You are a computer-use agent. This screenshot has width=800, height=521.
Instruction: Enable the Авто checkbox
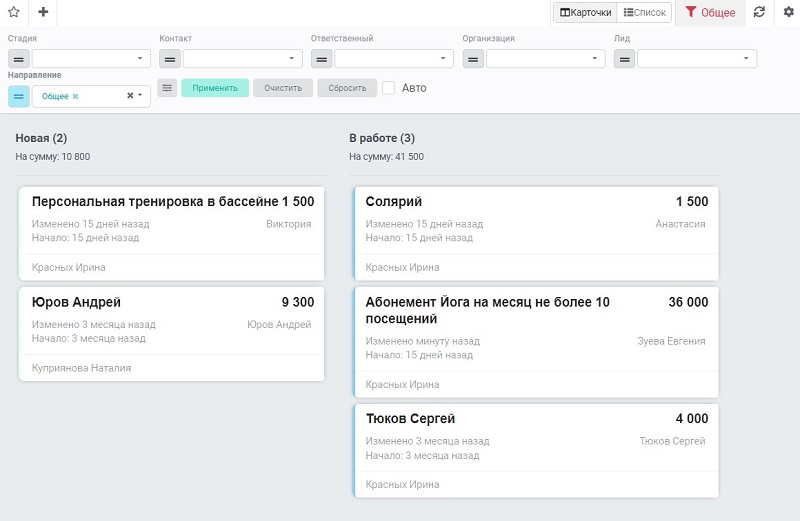(x=389, y=88)
